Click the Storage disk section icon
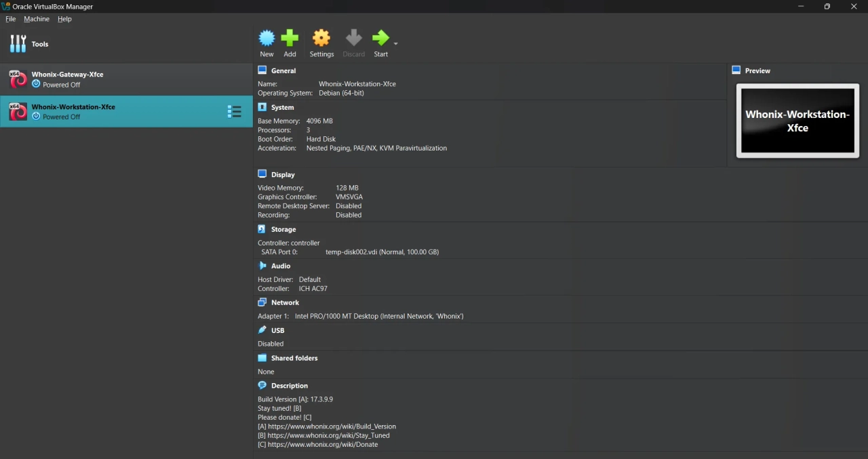868x459 pixels. coord(262,229)
